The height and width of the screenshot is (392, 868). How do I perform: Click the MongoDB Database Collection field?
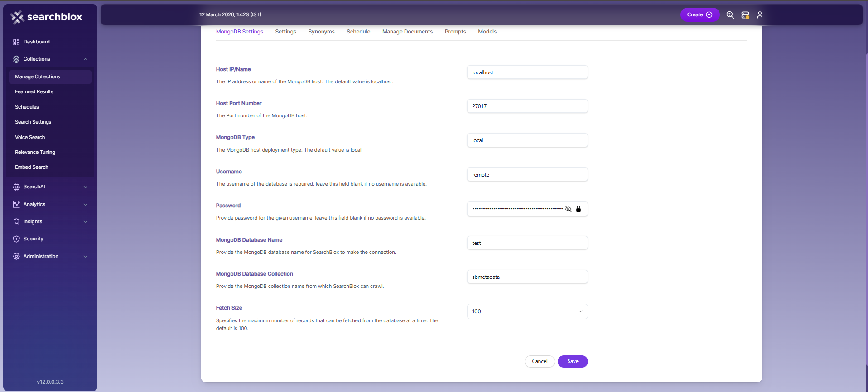[x=527, y=277]
